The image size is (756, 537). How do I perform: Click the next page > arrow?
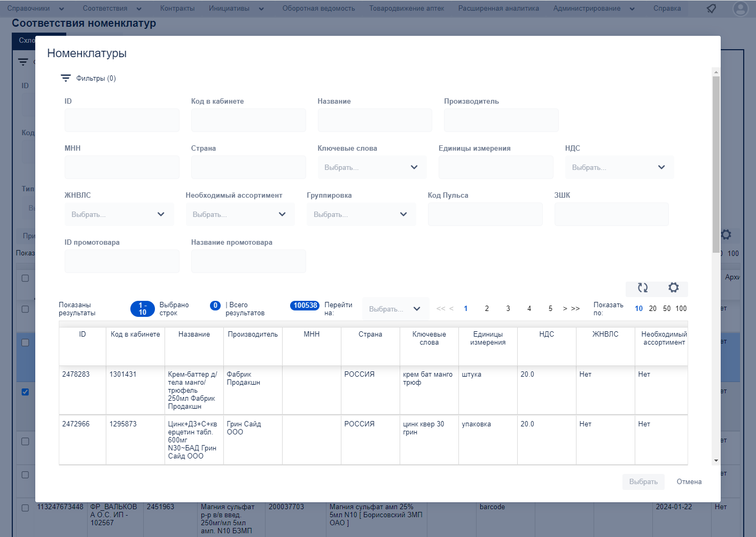(x=565, y=308)
